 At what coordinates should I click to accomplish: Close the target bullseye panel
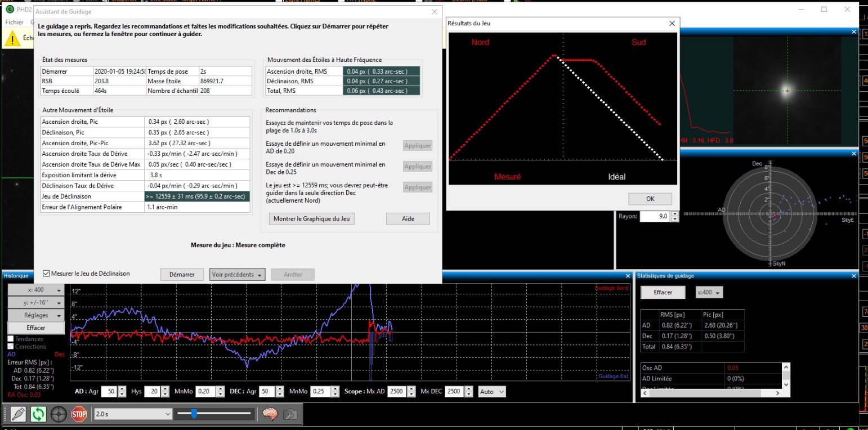(854, 153)
